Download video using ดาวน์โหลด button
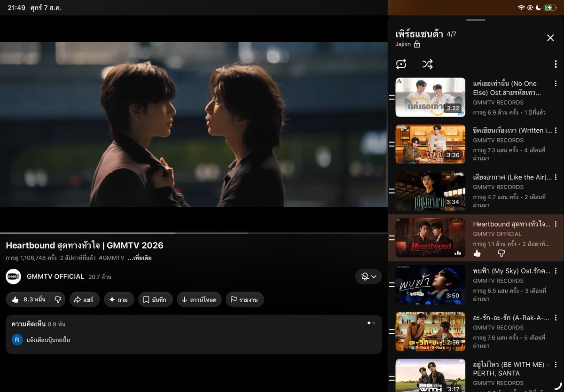This screenshot has width=564, height=392. click(x=199, y=299)
